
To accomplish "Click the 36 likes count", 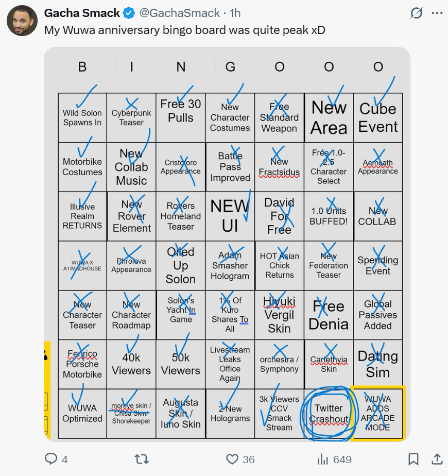I will point(249,460).
